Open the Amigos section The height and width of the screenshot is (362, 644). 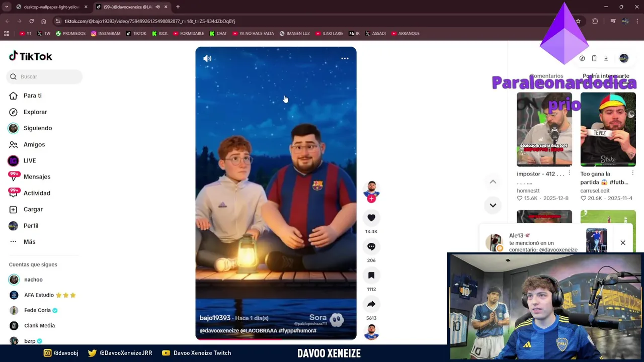click(x=34, y=144)
